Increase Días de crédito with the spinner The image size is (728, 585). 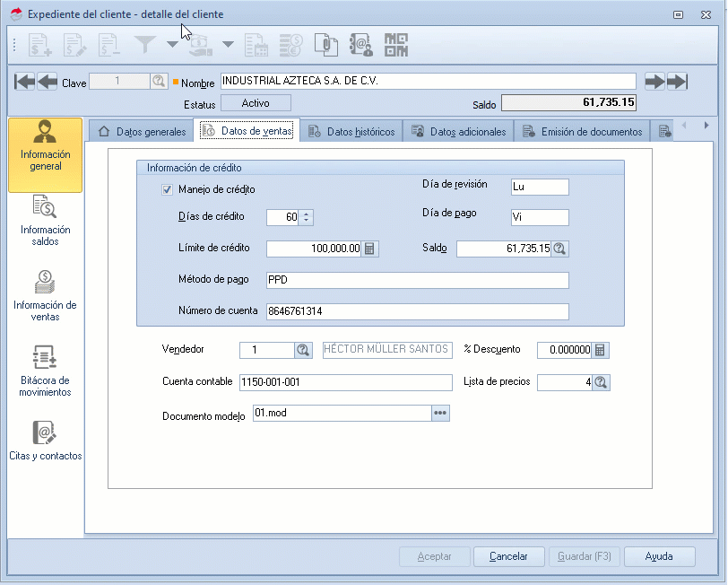308,213
